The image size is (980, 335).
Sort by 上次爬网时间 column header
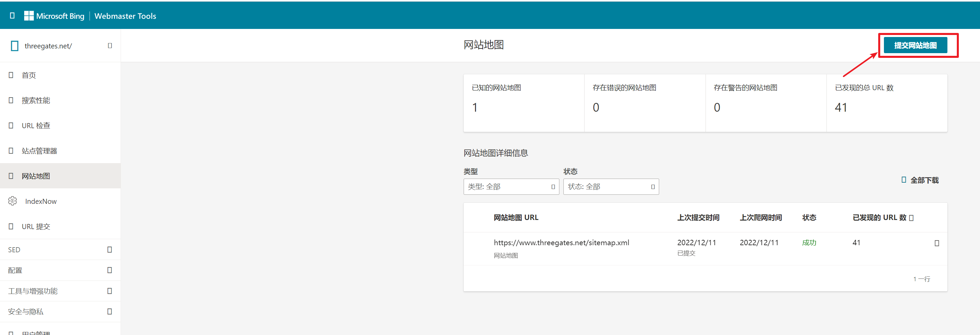coord(761,217)
